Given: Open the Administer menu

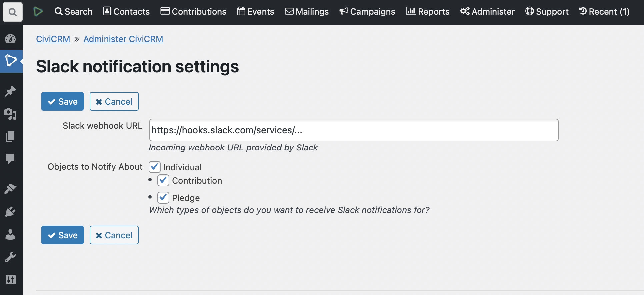Looking at the screenshot, I should pos(487,12).
